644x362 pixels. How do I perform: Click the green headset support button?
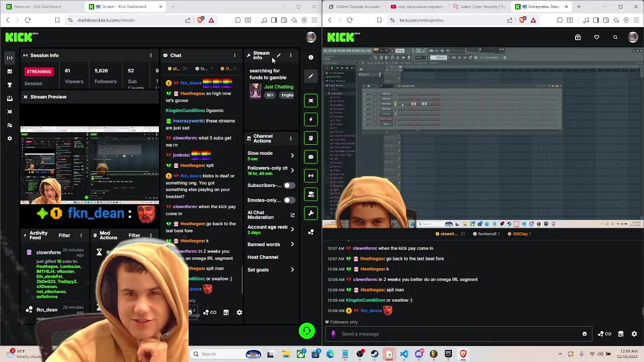(307, 330)
